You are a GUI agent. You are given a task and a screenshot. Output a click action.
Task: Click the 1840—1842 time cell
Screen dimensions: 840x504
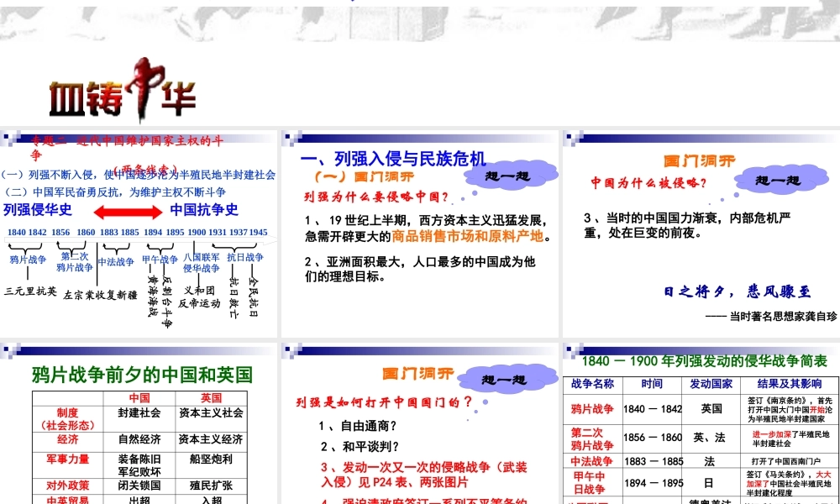tap(653, 409)
